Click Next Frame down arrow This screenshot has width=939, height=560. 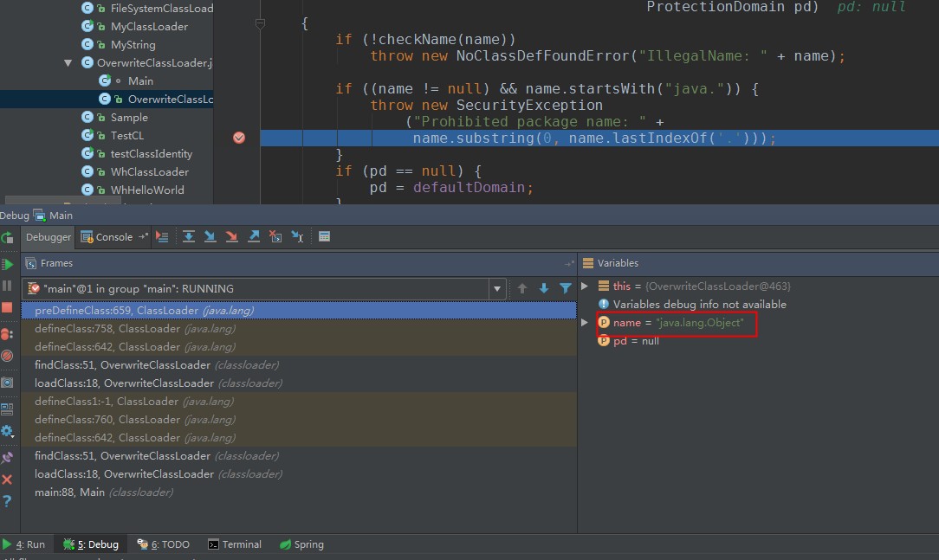click(x=544, y=289)
